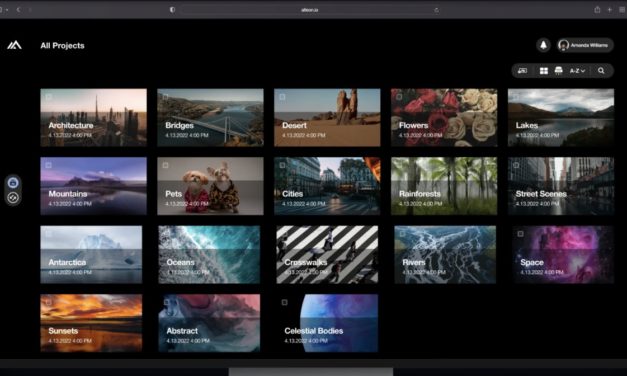
Task: Open the Celestial Bodies project
Action: pos(327,323)
